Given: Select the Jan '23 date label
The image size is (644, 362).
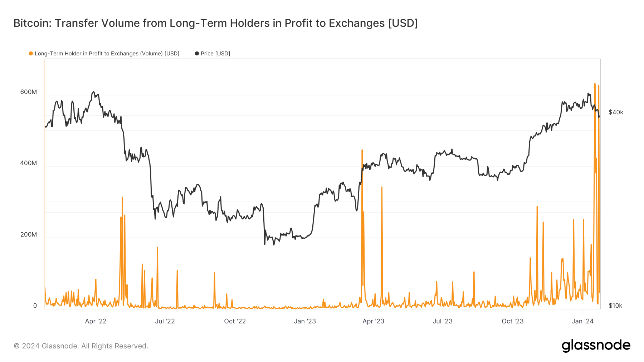Looking at the screenshot, I should (305, 321).
